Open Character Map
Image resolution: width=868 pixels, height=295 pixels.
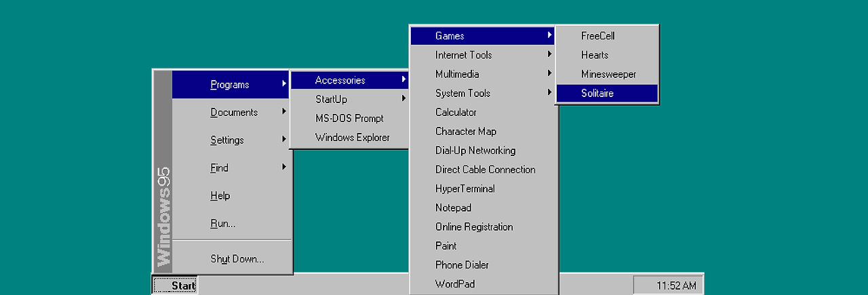click(x=484, y=132)
